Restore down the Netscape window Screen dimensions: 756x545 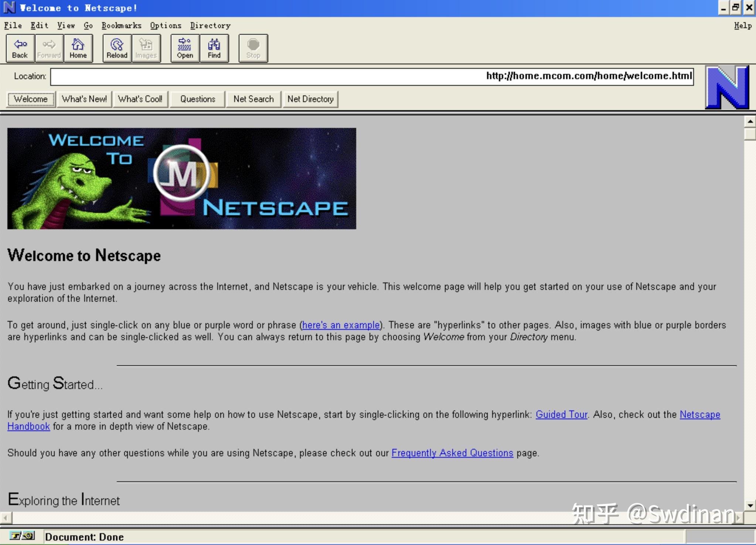735,8
